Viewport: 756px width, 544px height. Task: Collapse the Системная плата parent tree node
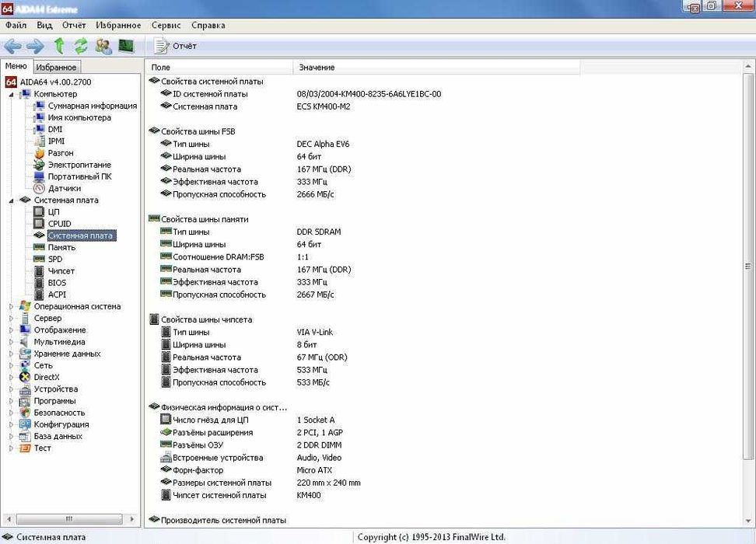click(x=11, y=201)
